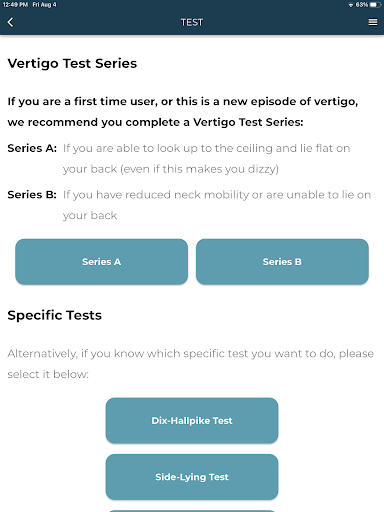Click the 12:49 PM clock in status bar
Image resolution: width=384 pixels, height=512 pixels.
15,5
